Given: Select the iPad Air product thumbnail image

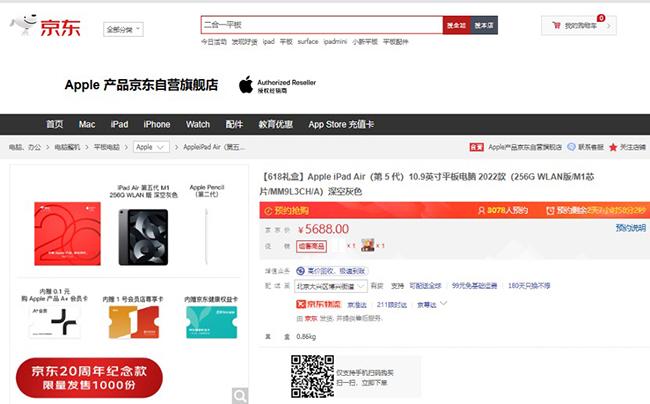Looking at the screenshot, I should [143, 237].
